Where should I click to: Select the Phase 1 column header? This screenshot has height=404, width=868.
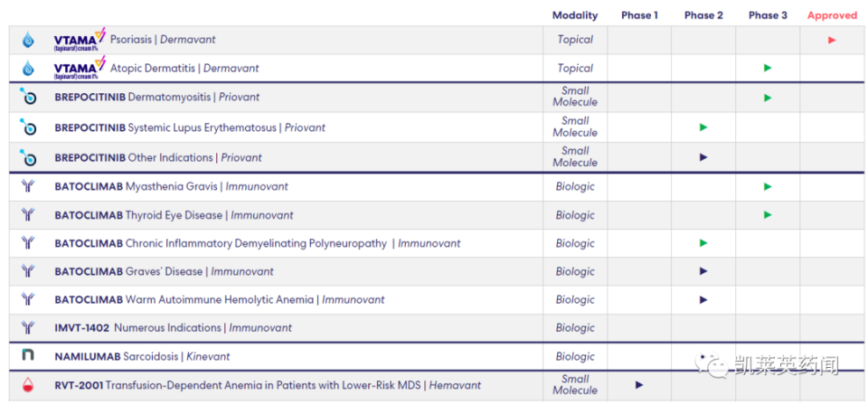(x=639, y=15)
